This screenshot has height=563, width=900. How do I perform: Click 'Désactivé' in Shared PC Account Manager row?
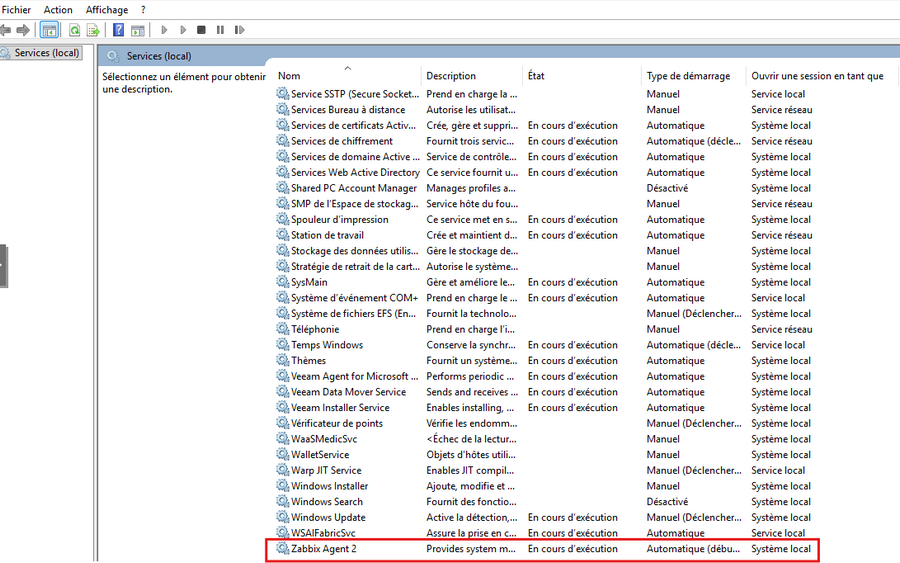[x=667, y=188]
